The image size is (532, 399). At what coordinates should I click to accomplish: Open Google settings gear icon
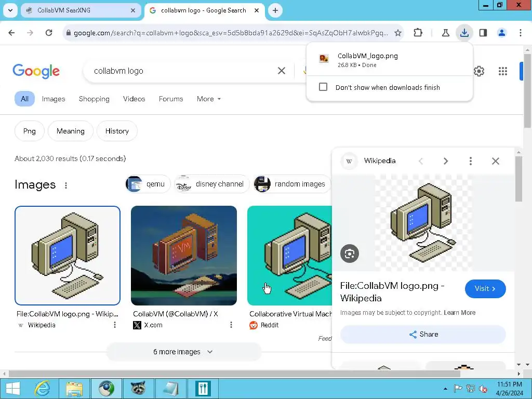(478, 71)
